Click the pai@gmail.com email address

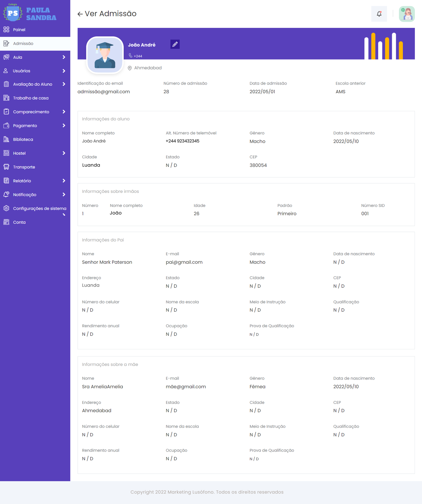[184, 262]
